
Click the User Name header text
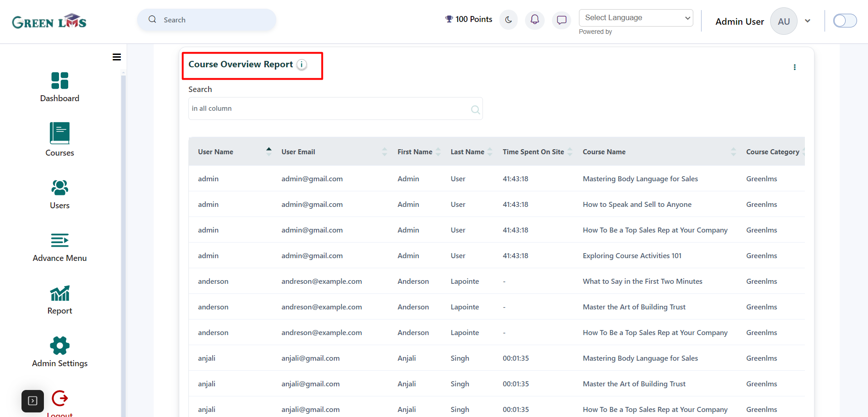pyautogui.click(x=215, y=152)
